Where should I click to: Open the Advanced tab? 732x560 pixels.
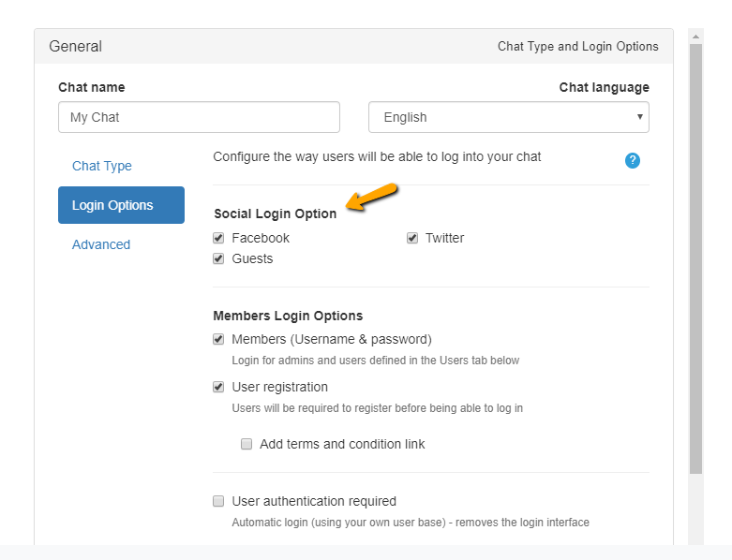click(101, 244)
